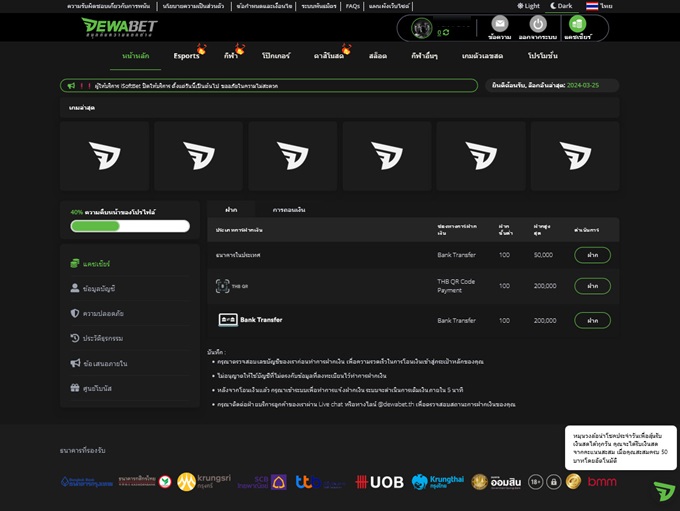The width and height of the screenshot is (680, 511).
Task: Select the THB QR code payment icon
Action: pyautogui.click(x=223, y=286)
